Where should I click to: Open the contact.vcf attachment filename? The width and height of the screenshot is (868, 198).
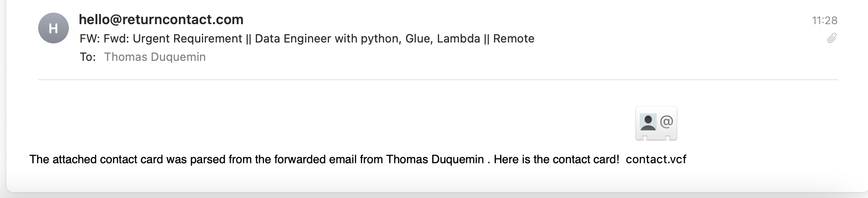pos(656,159)
